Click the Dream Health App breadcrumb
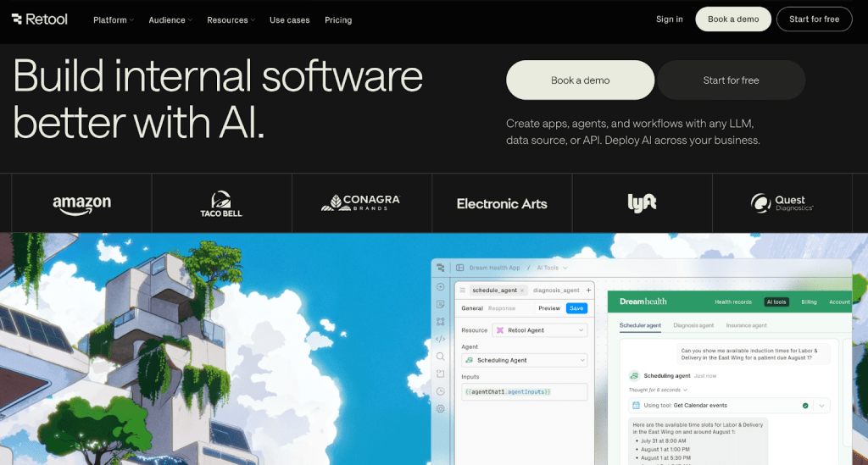This screenshot has height=465, width=868. pyautogui.click(x=494, y=268)
